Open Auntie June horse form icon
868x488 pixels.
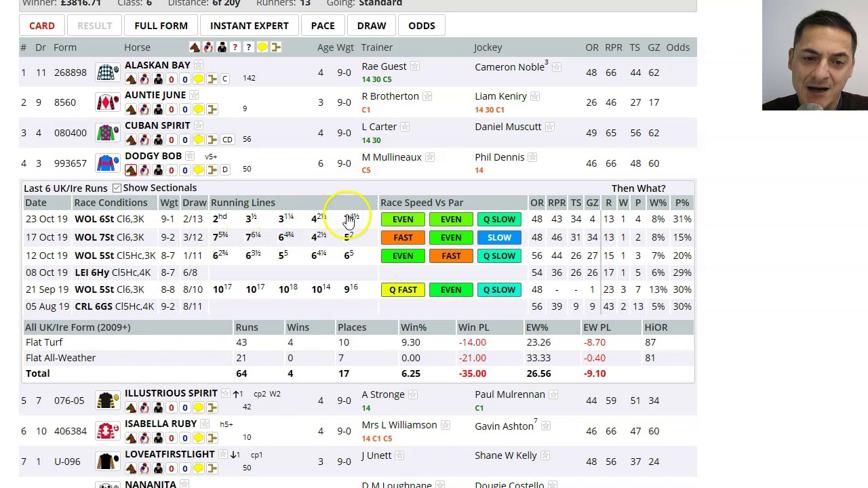click(x=130, y=109)
